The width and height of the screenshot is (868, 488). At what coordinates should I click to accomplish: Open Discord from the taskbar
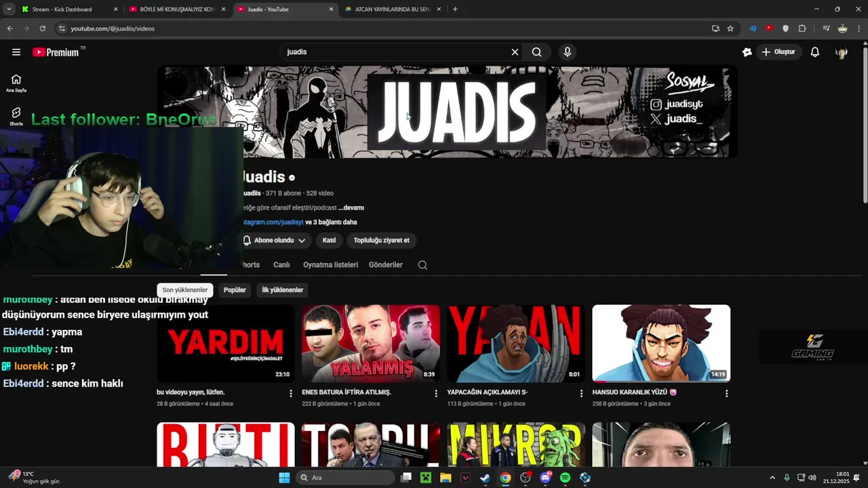(x=545, y=478)
